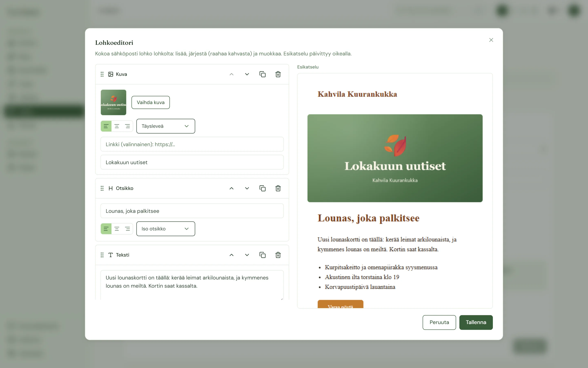This screenshot has width=588, height=368.
Task: Click Peruuta to cancel
Action: click(x=439, y=322)
